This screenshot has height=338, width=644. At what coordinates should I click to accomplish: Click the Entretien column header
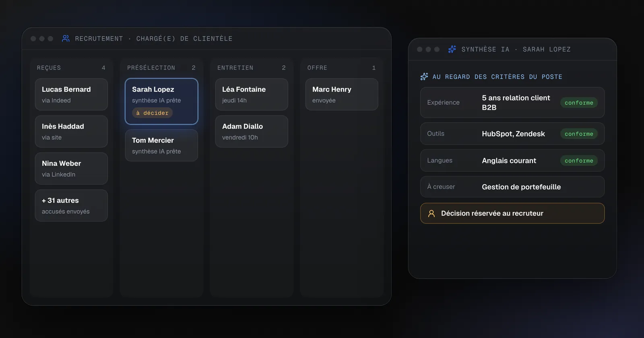click(235, 68)
